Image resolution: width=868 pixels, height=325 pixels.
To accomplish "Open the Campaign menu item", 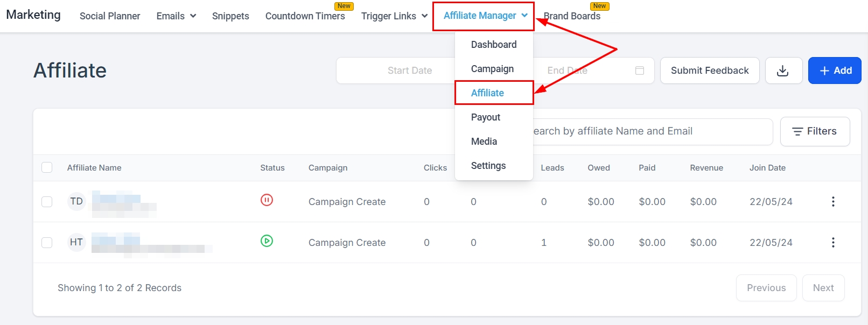I will (492, 69).
